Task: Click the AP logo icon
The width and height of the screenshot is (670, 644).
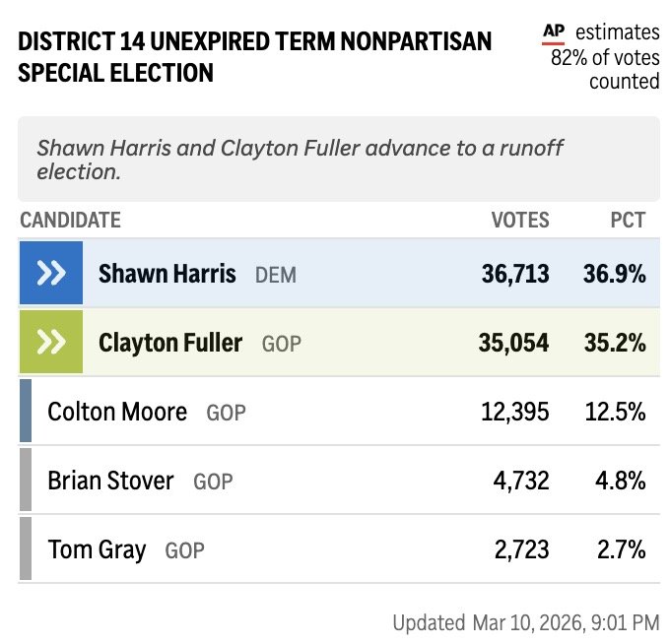Action: click(554, 33)
